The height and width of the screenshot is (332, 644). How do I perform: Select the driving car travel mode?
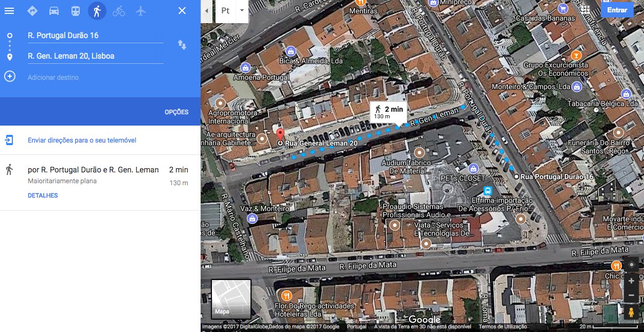click(53, 10)
